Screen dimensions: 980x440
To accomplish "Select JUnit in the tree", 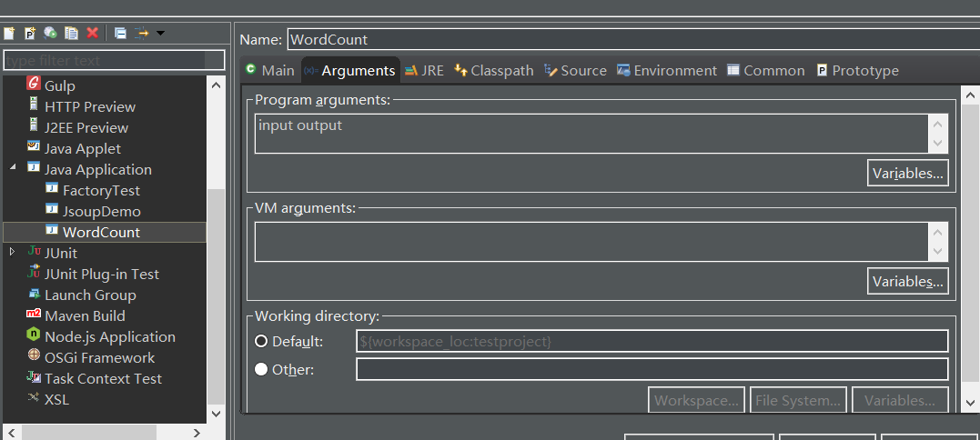I will (x=61, y=254).
